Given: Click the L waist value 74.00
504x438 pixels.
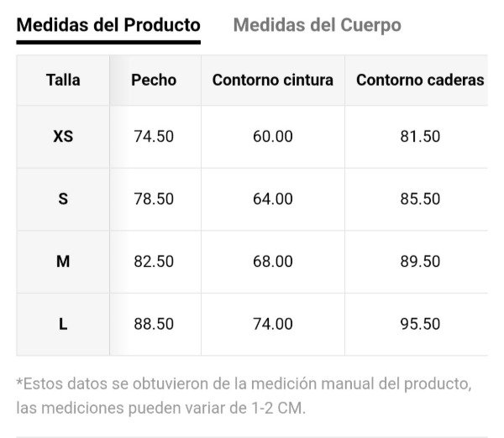Looking at the screenshot, I should click(273, 324).
